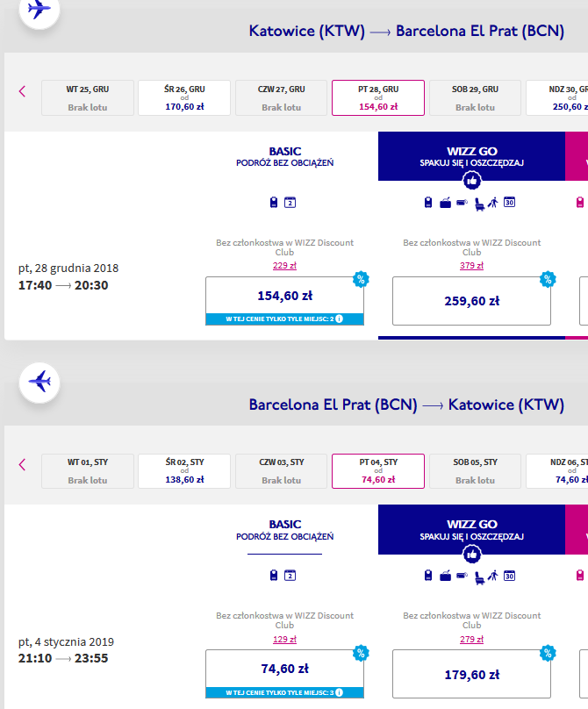Click the info icon on 74,60 zł seats notice

[340, 692]
